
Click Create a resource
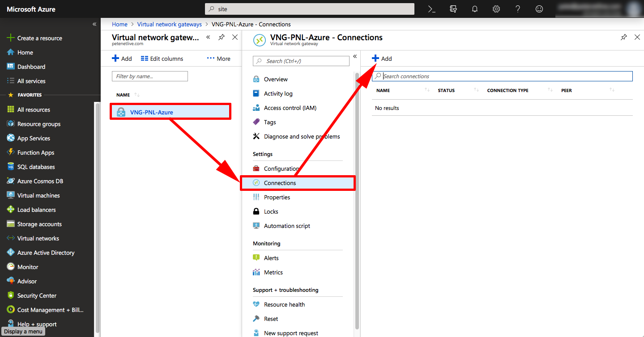34,38
